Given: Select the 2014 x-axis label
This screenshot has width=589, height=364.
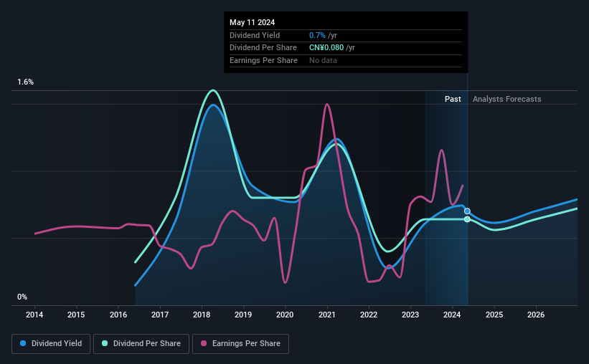Looking at the screenshot, I should [x=34, y=315].
